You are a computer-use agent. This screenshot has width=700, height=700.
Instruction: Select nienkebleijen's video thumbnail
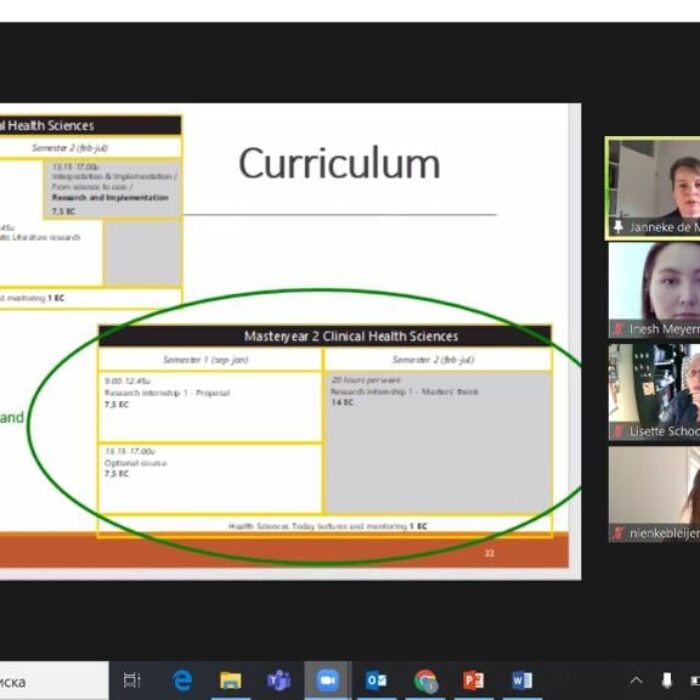pyautogui.click(x=654, y=490)
